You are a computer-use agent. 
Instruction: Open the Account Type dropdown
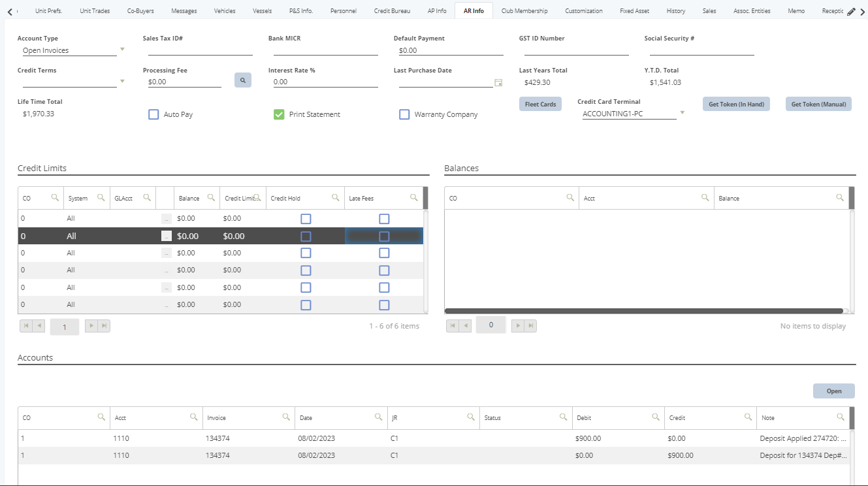(121, 49)
